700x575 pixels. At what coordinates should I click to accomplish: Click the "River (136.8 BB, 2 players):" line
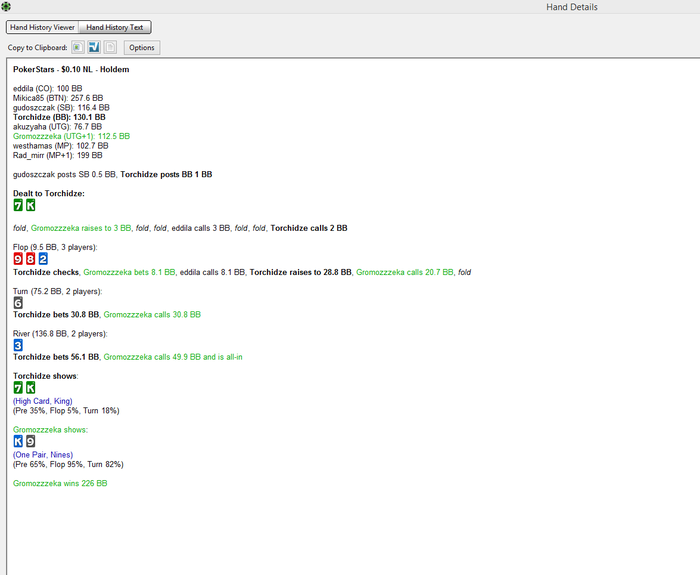click(x=60, y=334)
